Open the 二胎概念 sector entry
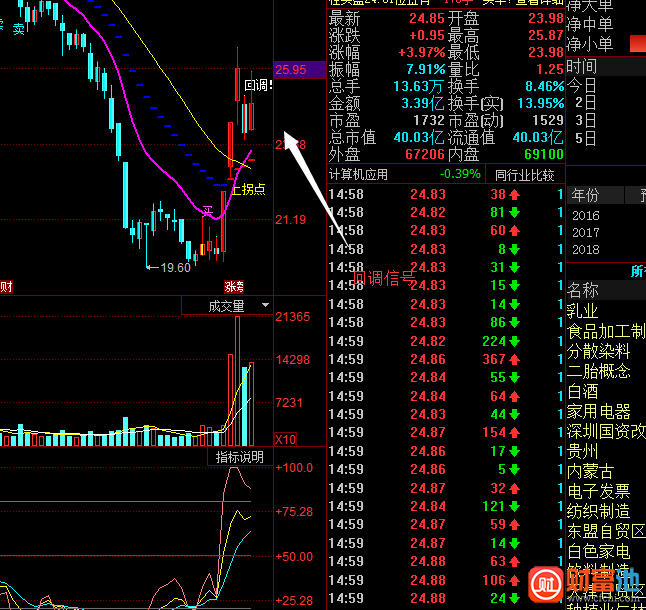 coord(598,371)
